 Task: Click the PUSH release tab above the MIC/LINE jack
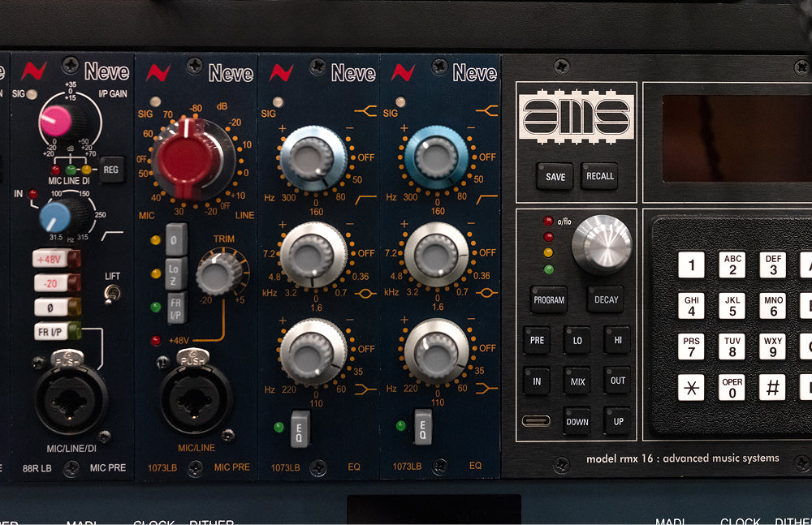tap(192, 357)
